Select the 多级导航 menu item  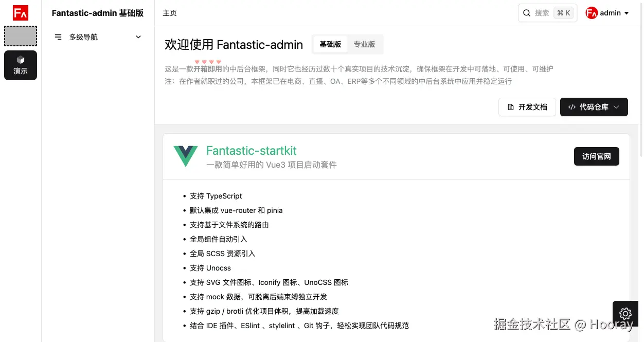[83, 37]
